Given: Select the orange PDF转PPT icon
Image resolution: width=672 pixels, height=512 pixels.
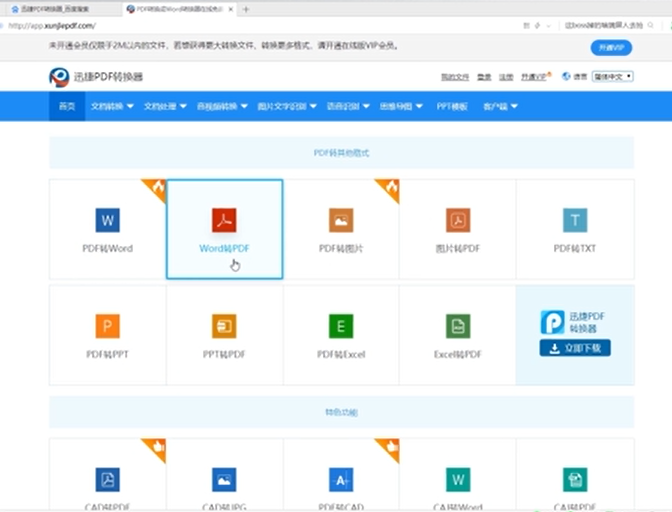Looking at the screenshot, I should [108, 326].
